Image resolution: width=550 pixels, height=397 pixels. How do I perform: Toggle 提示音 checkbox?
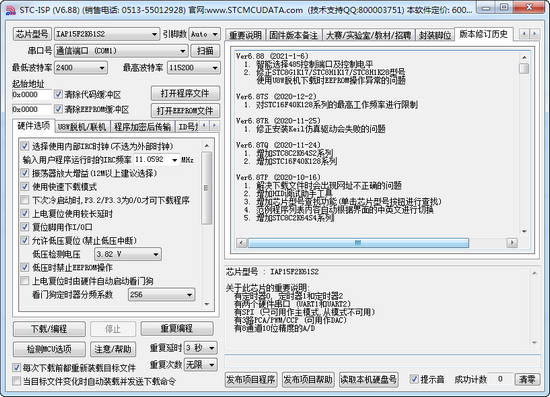pos(414,379)
